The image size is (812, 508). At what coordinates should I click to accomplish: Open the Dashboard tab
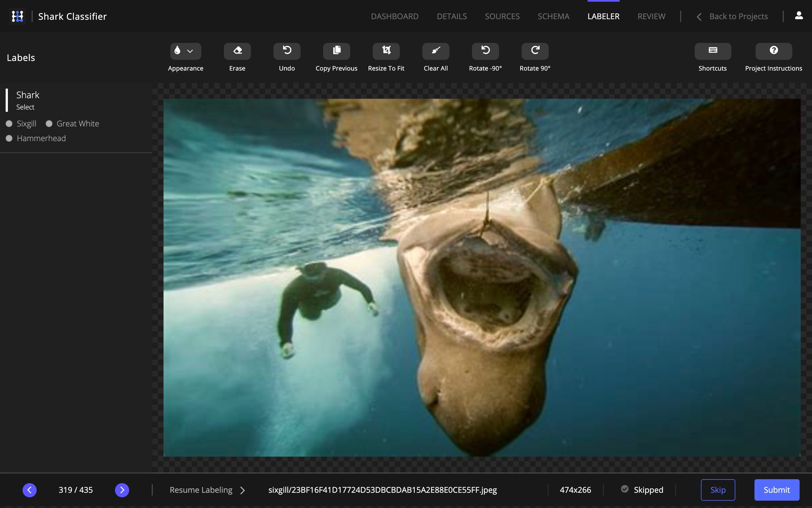(x=395, y=16)
